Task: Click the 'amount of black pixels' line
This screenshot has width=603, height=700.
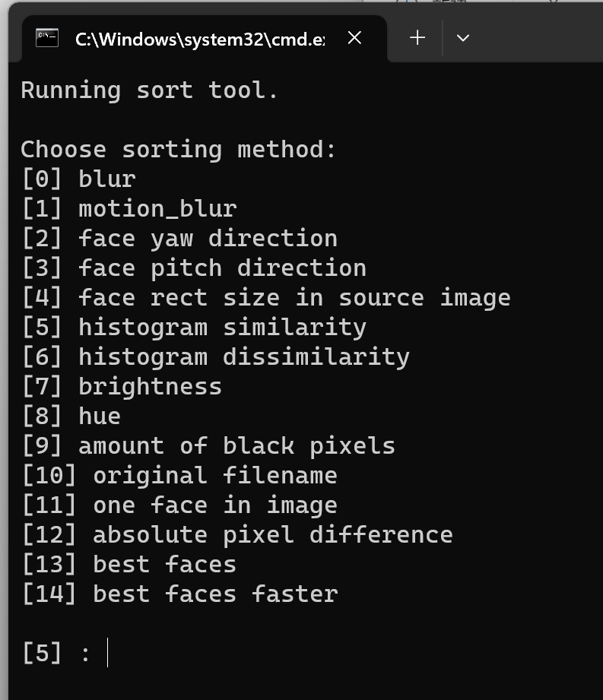Action: [x=236, y=446]
